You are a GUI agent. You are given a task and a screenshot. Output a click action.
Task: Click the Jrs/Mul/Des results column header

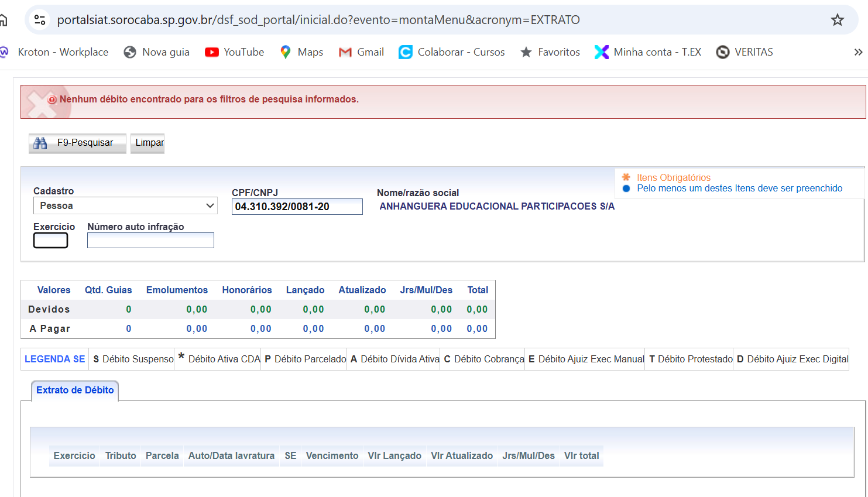coord(529,455)
